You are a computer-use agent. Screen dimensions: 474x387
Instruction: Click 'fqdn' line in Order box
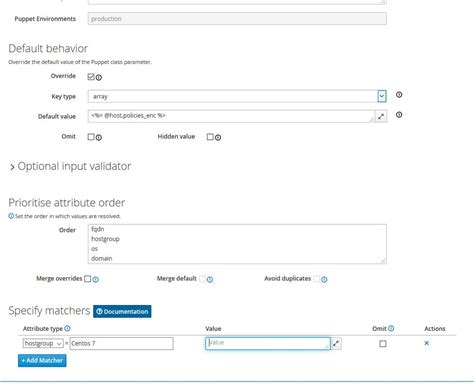tap(98, 229)
